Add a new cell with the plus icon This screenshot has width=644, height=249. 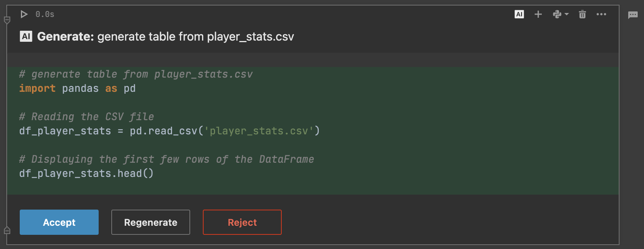coord(538,15)
